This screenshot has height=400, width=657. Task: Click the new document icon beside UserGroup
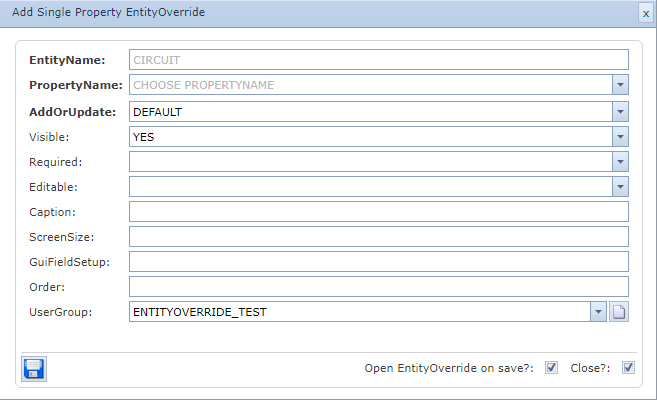(x=619, y=312)
